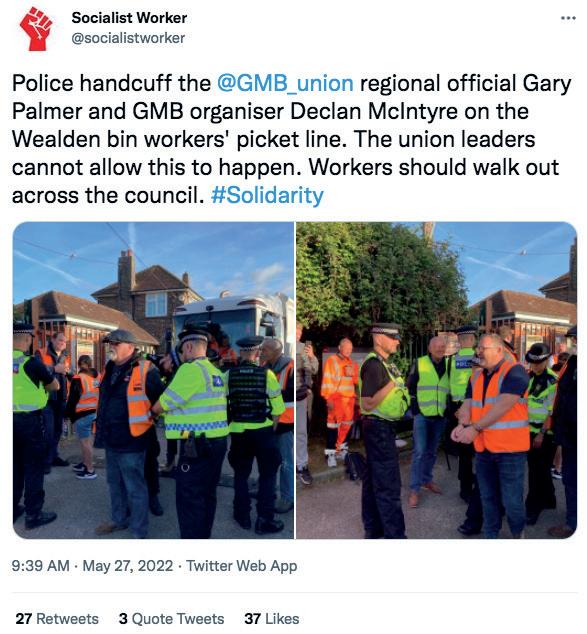
Task: Open the Socialist Worker red fist avatar
Action: [x=36, y=29]
